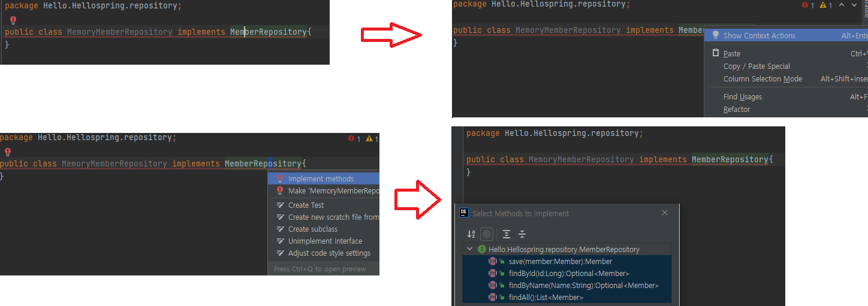Click MemberRepository in the editor above the dialog
Image resolution: width=868 pixels, height=306 pixels.
coord(730,159)
